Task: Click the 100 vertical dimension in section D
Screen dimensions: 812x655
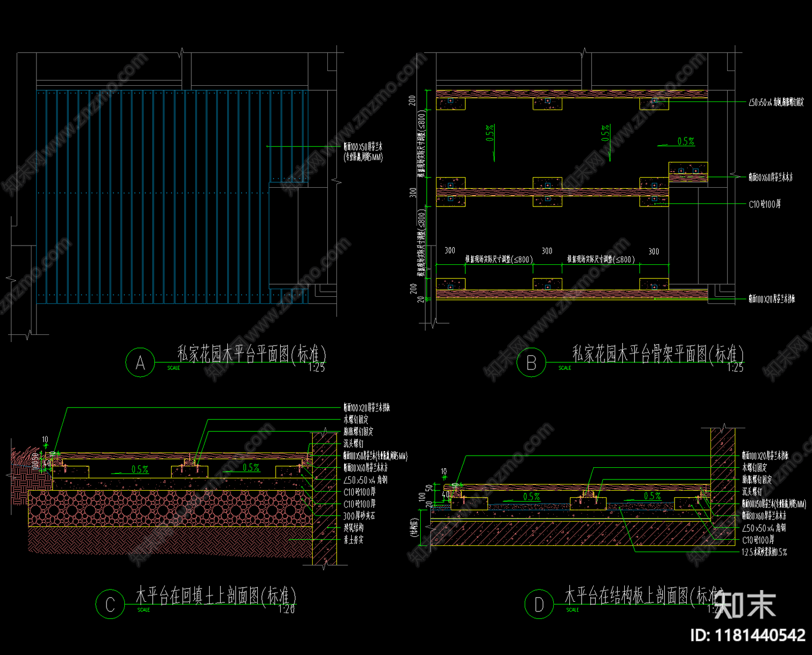Action: (x=422, y=497)
